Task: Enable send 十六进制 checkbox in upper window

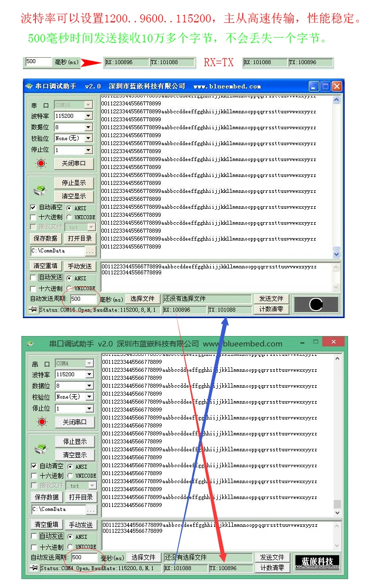Action: (33, 289)
